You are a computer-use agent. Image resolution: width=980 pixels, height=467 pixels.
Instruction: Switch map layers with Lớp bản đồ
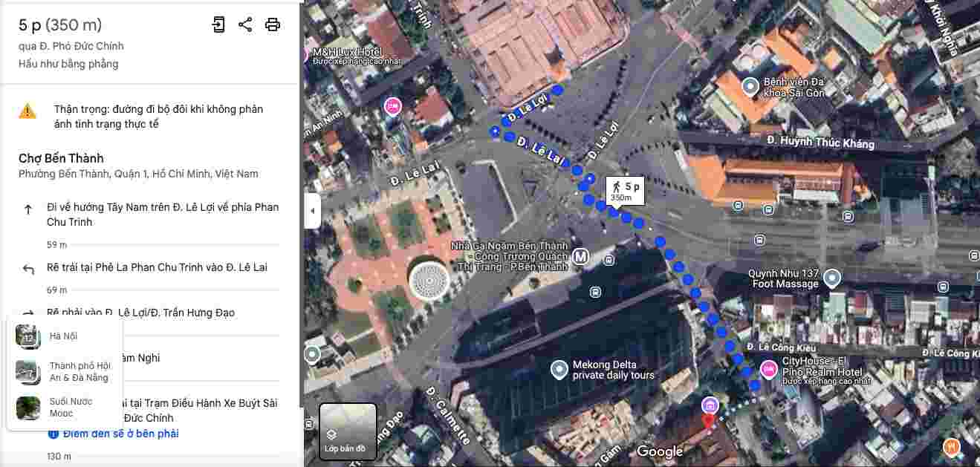348,431
